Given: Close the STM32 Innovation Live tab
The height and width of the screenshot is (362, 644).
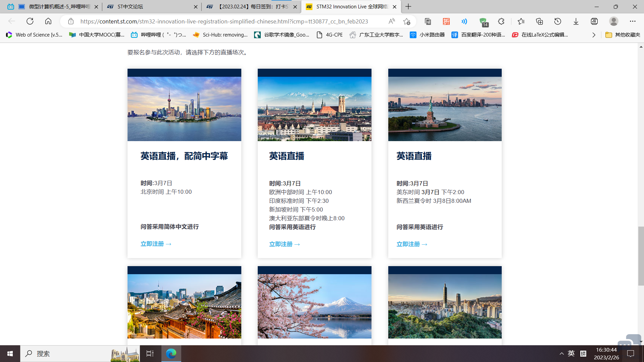Looking at the screenshot, I should [x=395, y=7].
